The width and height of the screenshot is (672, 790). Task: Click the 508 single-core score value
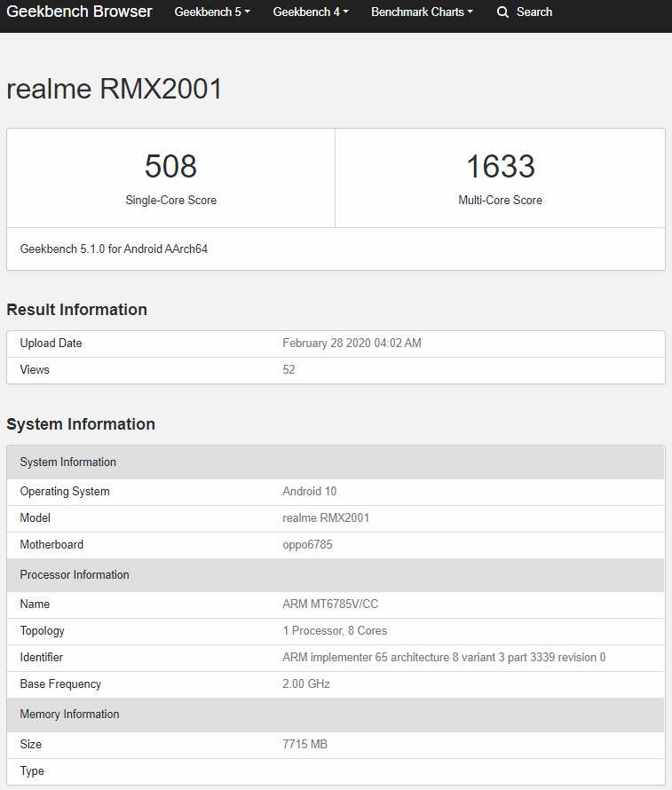click(170, 166)
